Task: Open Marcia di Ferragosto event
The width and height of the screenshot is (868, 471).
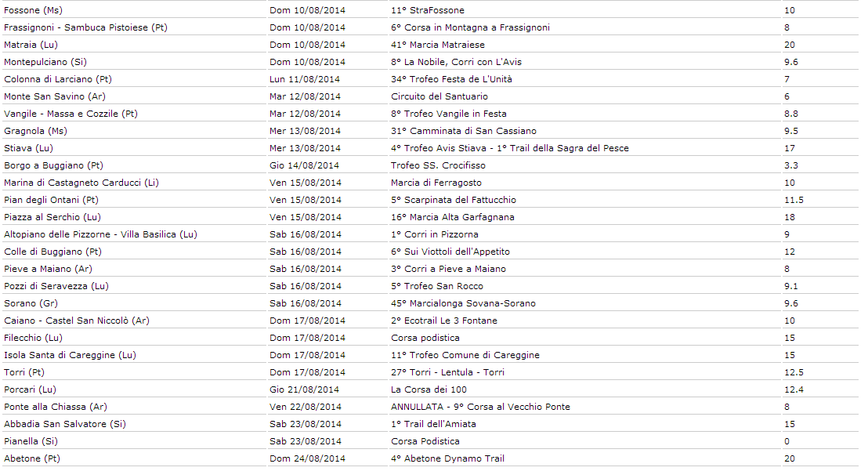Action: coord(436,183)
